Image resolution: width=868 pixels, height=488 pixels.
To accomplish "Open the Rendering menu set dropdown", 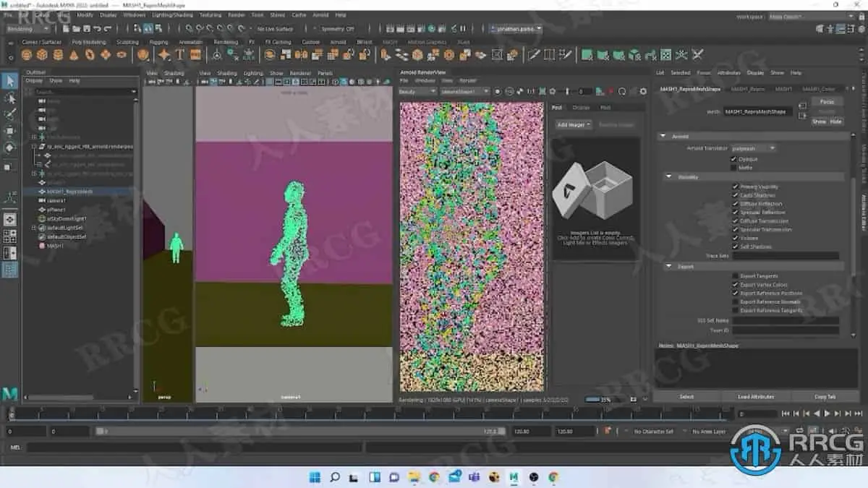I will [x=29, y=29].
